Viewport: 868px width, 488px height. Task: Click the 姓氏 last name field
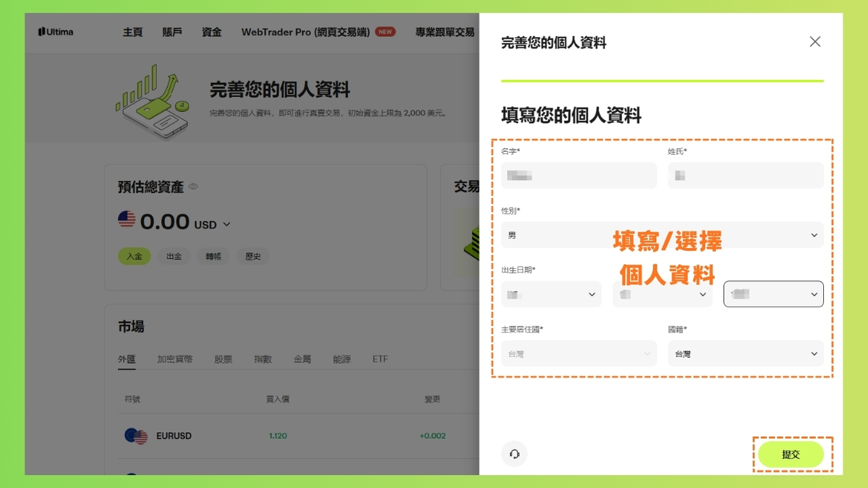(x=746, y=176)
